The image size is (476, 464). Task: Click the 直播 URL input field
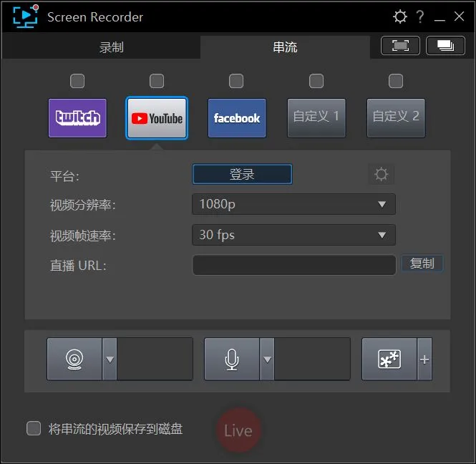294,265
